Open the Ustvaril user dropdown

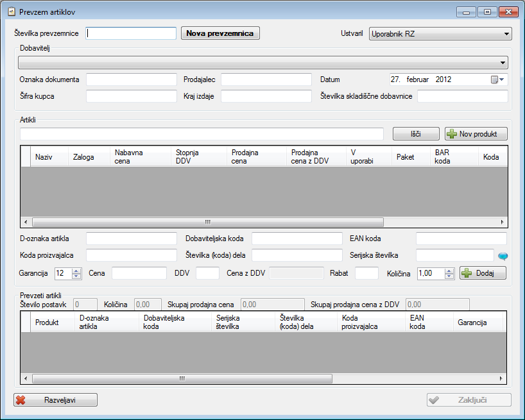[506, 33]
